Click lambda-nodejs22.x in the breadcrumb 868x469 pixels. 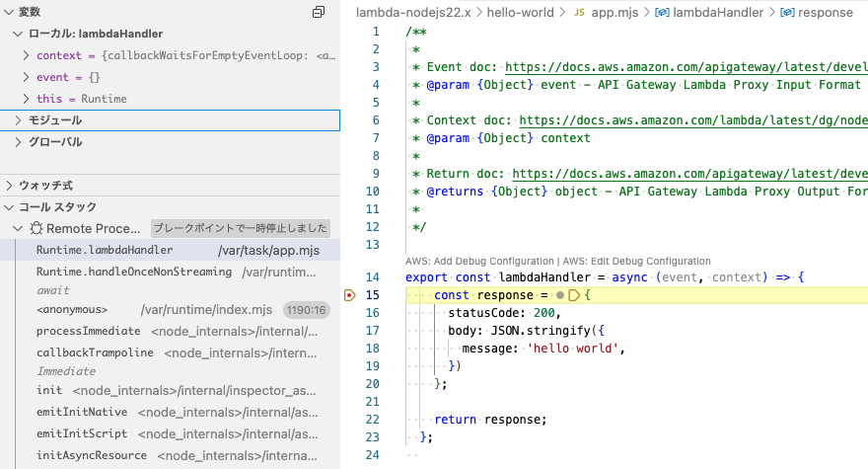[413, 12]
